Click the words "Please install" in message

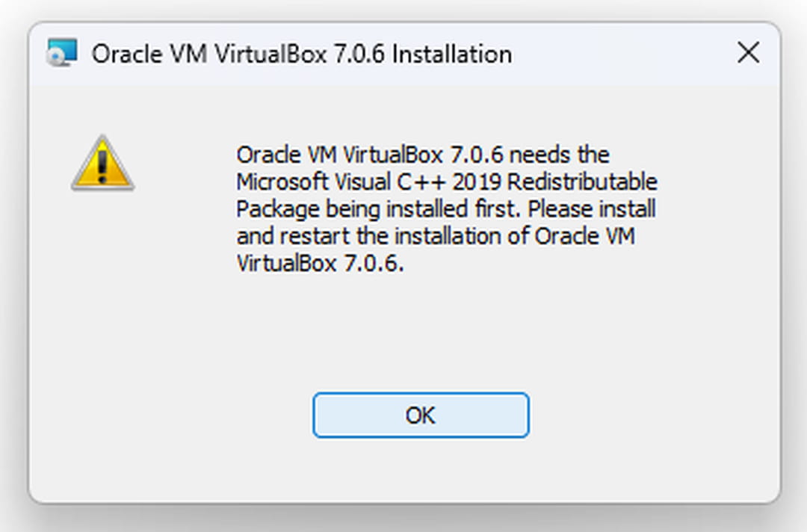(x=592, y=209)
